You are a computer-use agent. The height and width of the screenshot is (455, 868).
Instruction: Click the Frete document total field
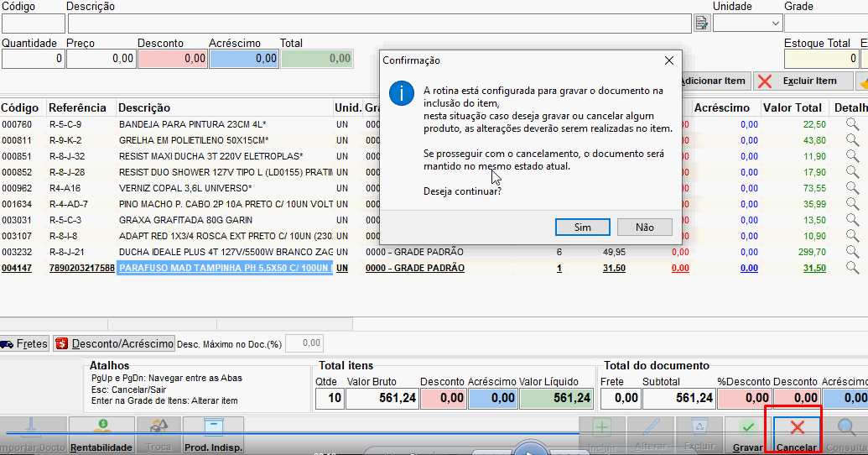[x=620, y=399]
